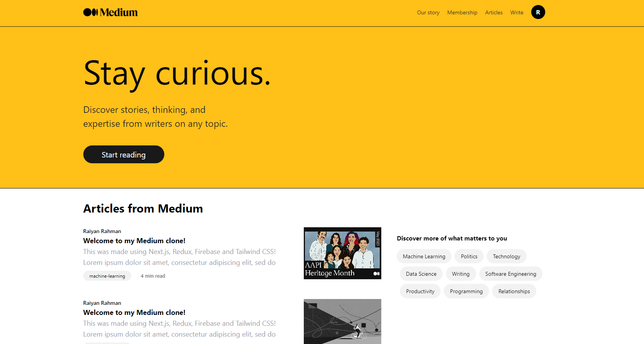Viewport: 644px width, 344px height.
Task: Click the Medium logo in header
Action: click(x=110, y=12)
